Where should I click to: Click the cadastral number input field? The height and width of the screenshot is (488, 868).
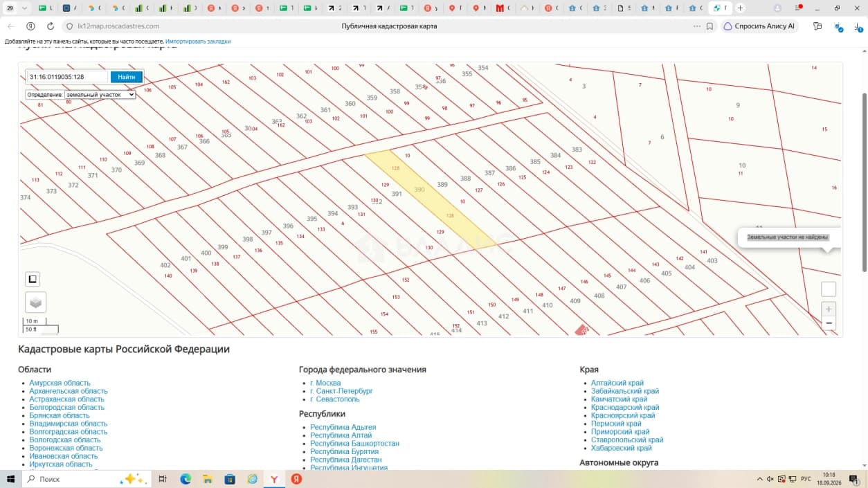[67, 77]
